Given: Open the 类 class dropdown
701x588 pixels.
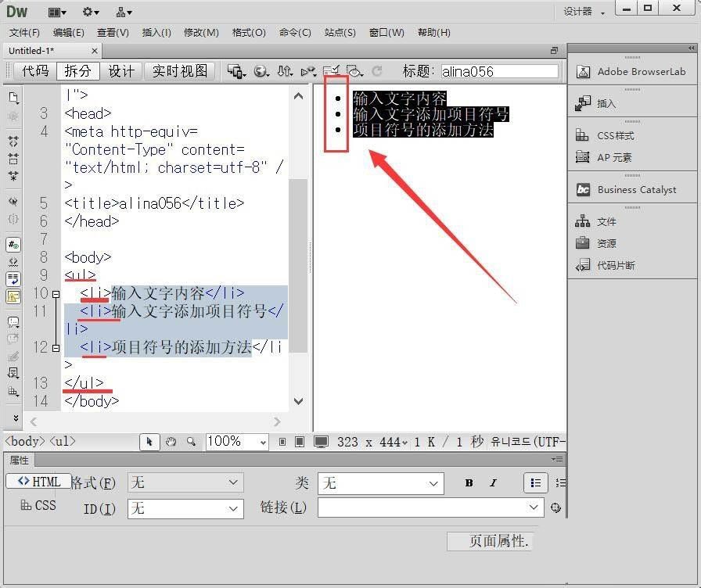Looking at the screenshot, I should (x=380, y=482).
